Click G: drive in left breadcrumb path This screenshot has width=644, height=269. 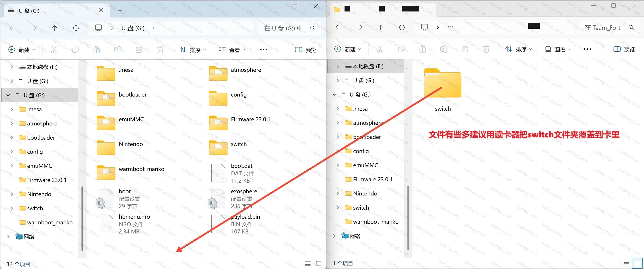[133, 28]
